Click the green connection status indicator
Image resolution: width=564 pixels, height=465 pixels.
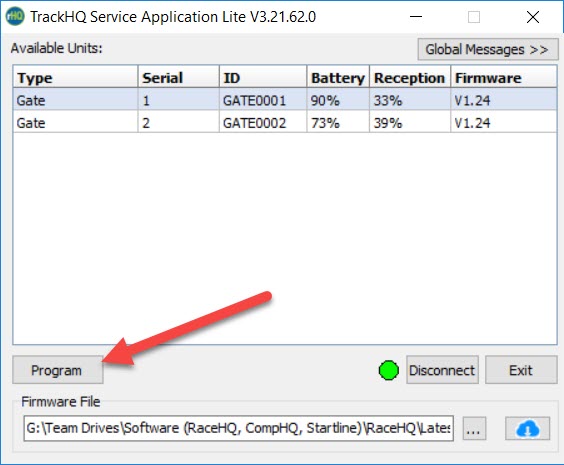[x=388, y=370]
